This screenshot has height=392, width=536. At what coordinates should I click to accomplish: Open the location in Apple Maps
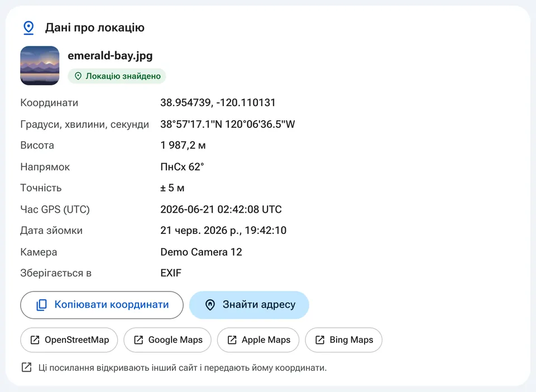(258, 340)
